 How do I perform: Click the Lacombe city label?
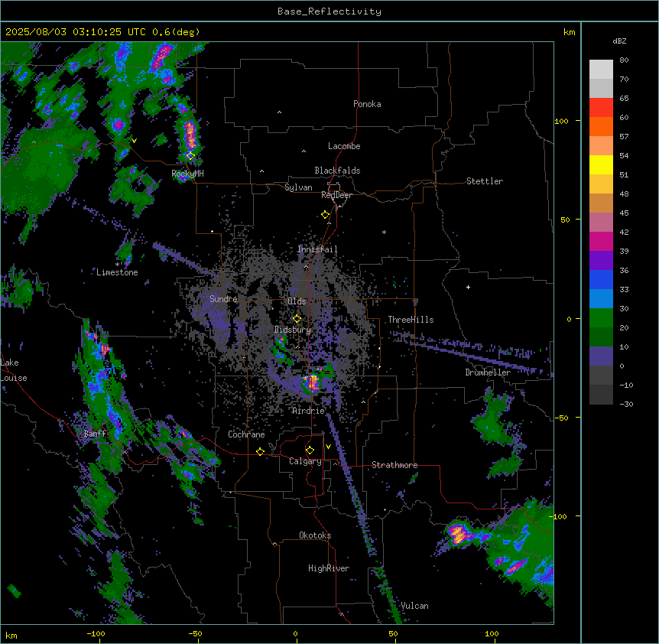344,146
